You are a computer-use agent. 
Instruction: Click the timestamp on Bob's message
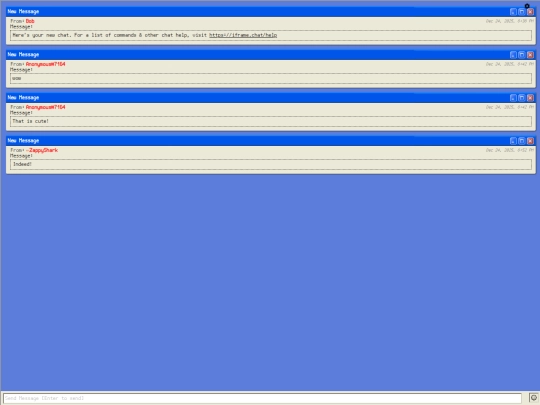[x=510, y=21]
